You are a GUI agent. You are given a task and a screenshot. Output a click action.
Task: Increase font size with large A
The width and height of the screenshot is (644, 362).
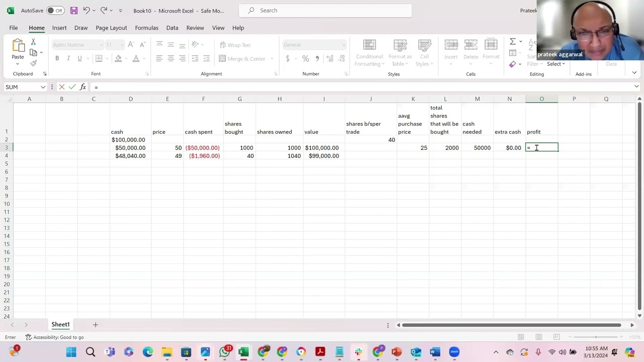[131, 45]
